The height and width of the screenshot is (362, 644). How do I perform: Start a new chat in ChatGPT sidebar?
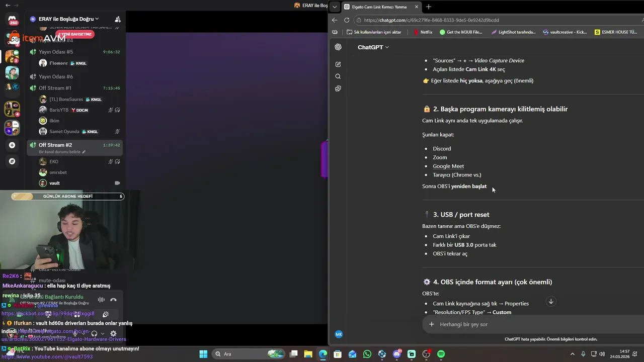338,64
